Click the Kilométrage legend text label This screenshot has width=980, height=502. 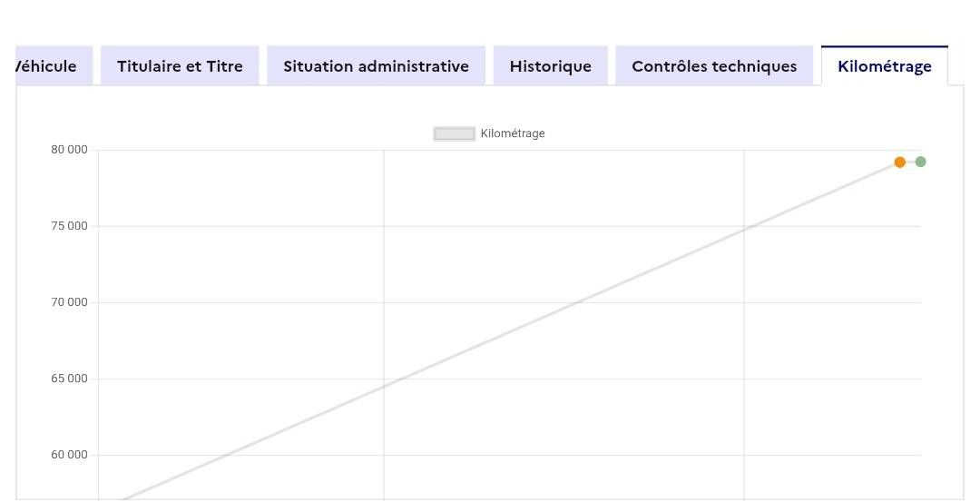click(513, 133)
